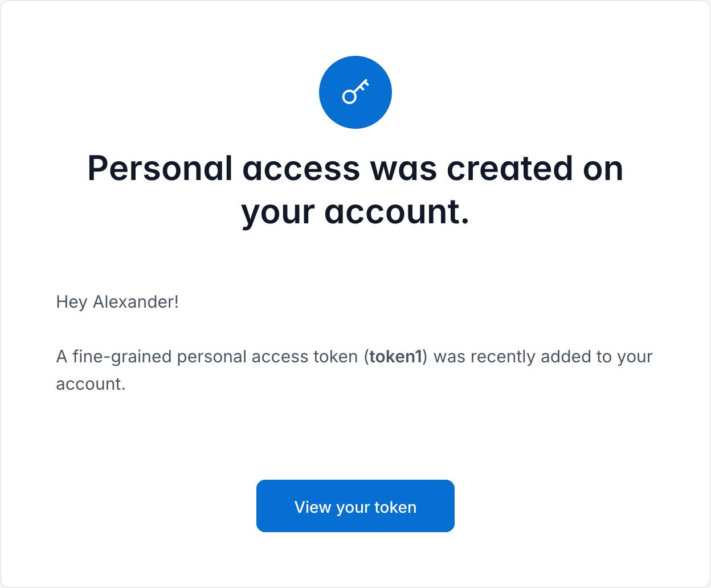Click "your account." in the heading
The image size is (711, 588).
[355, 212]
